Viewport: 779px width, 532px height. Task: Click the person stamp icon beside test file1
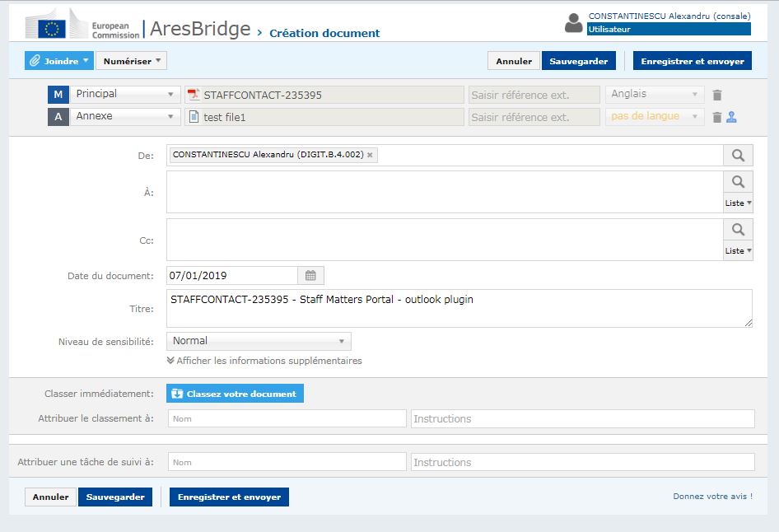tap(731, 117)
